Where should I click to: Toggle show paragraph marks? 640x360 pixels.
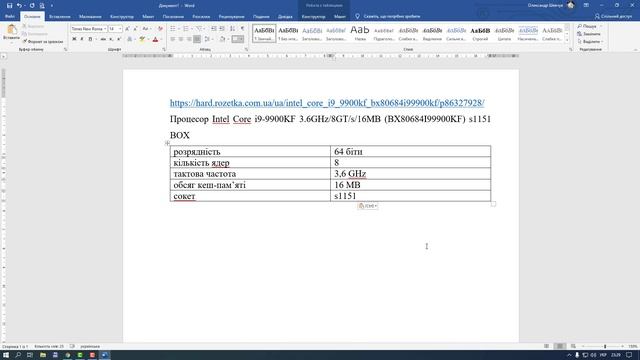click(242, 29)
